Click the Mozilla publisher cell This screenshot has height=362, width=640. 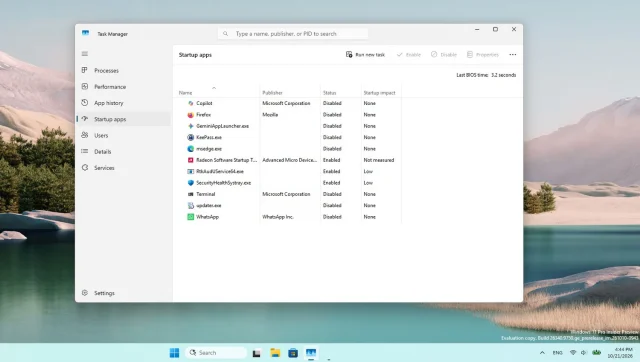270,115
